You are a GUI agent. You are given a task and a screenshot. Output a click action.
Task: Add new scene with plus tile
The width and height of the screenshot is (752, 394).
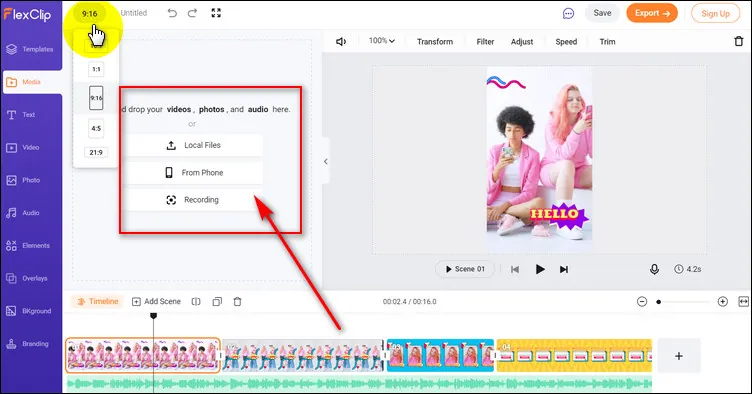point(679,356)
